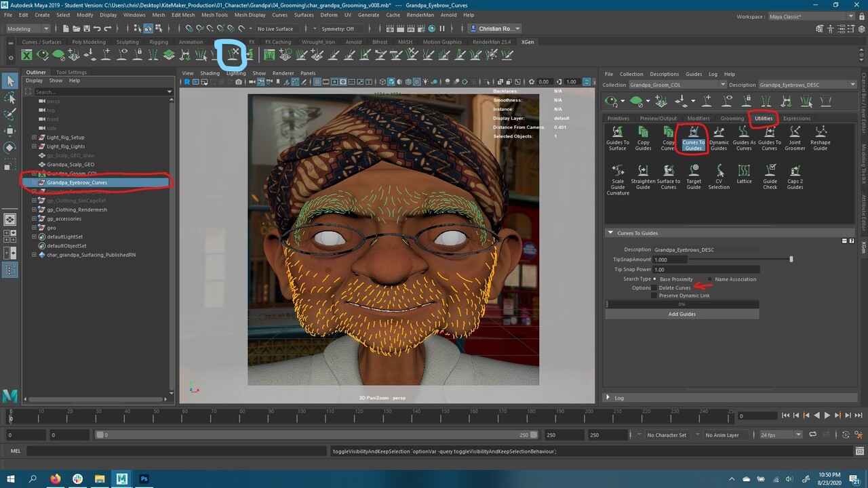Open the Joint Groomer utility
This screenshot has height=488, width=868.
[x=795, y=133]
